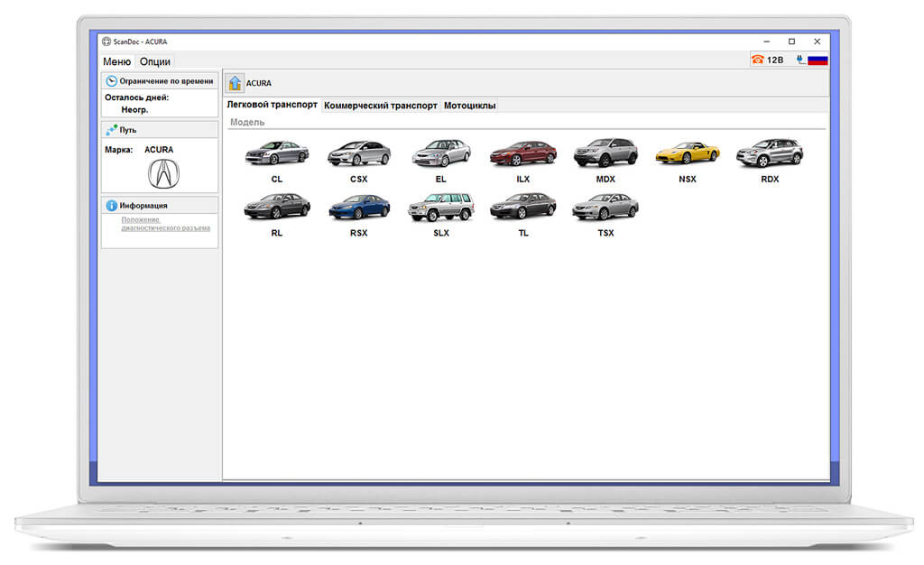Minimize the ScanDoc window
Viewport: 924px width, 565px height.
767,42
